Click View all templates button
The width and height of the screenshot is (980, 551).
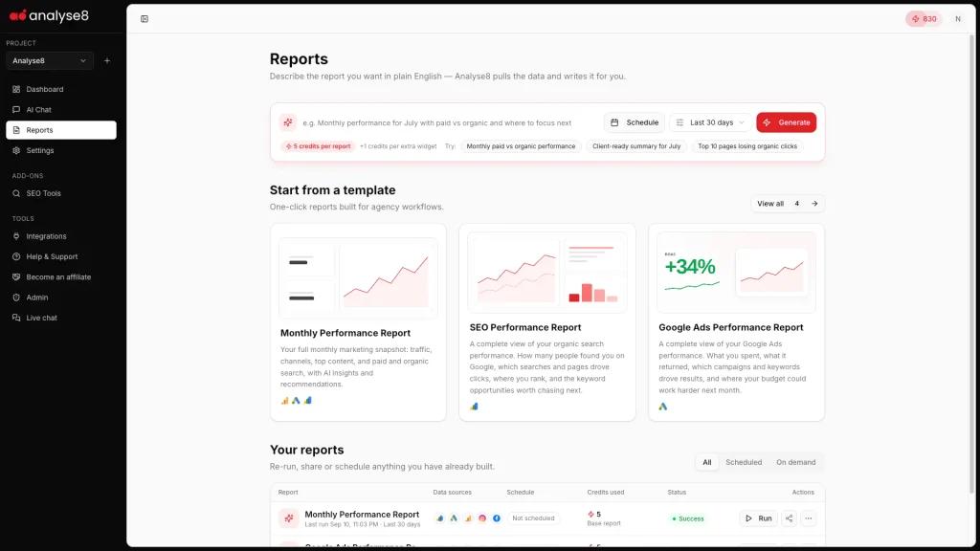coord(788,204)
